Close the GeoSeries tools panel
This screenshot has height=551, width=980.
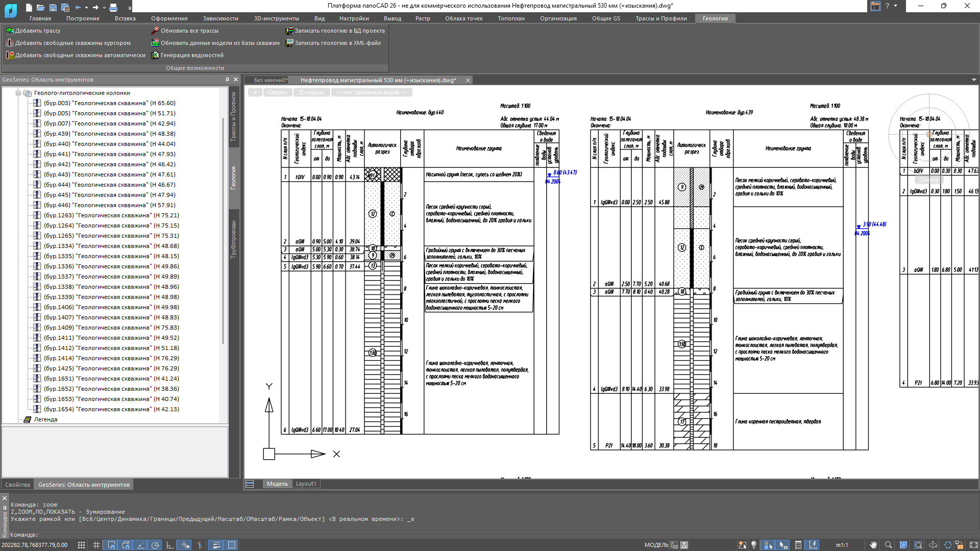click(x=236, y=80)
